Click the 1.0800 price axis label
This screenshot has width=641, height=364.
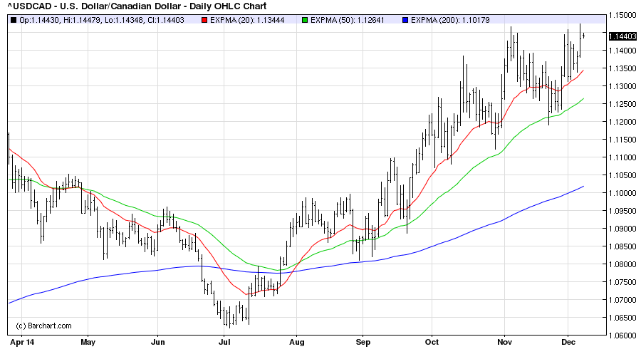point(623,264)
